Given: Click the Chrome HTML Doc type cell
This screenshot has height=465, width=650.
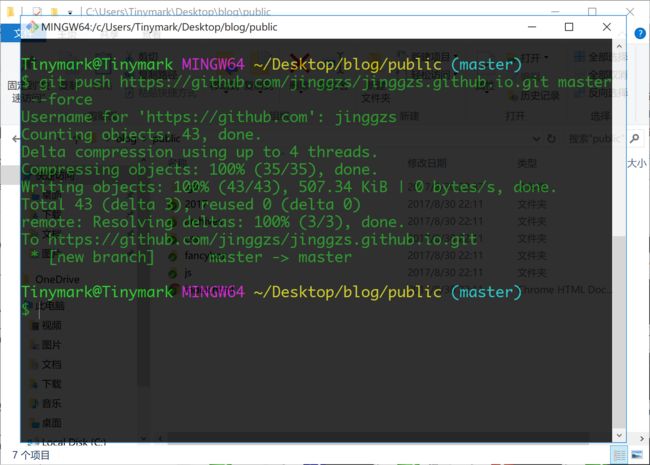Looking at the screenshot, I should [564, 290].
